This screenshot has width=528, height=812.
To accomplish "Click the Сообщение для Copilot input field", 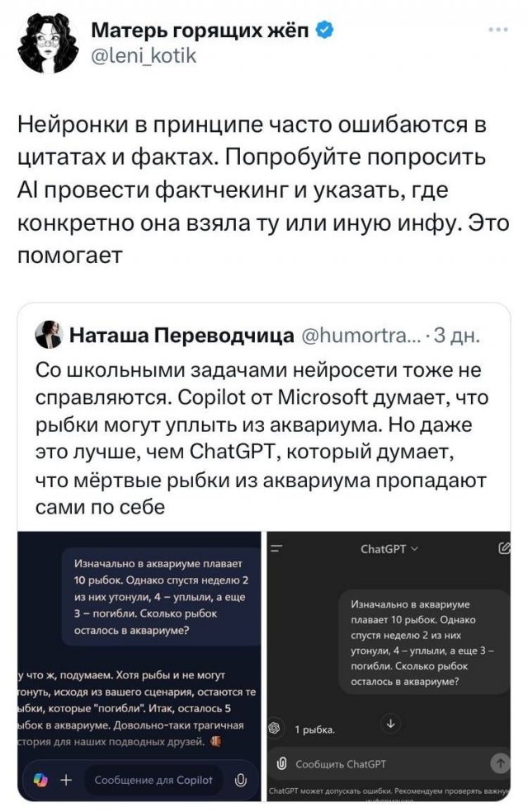I will coord(153,780).
